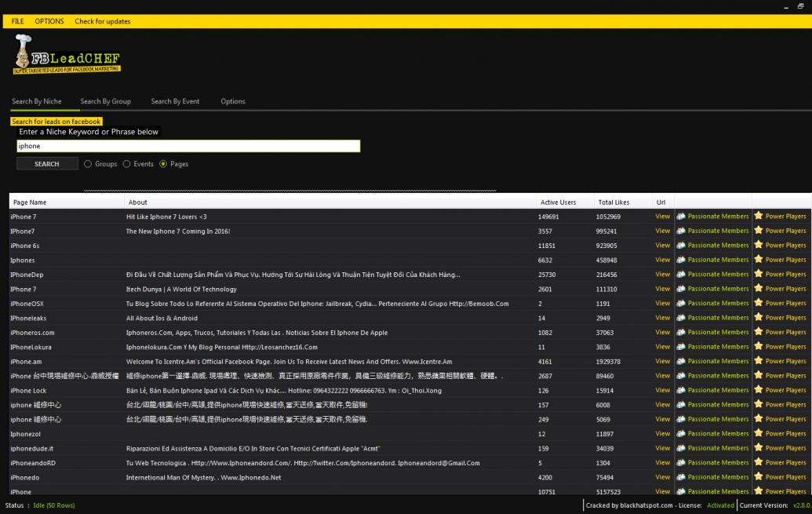812x514 pixels.
Task: Open the FILE menu
Action: click(17, 21)
